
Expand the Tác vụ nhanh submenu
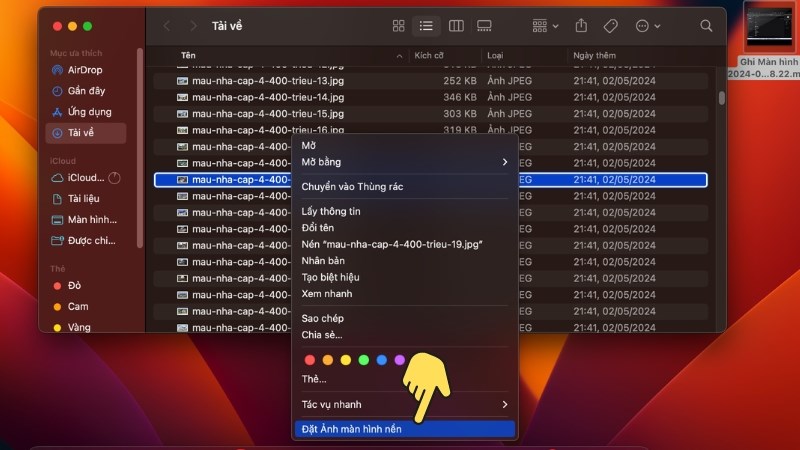[x=405, y=405]
